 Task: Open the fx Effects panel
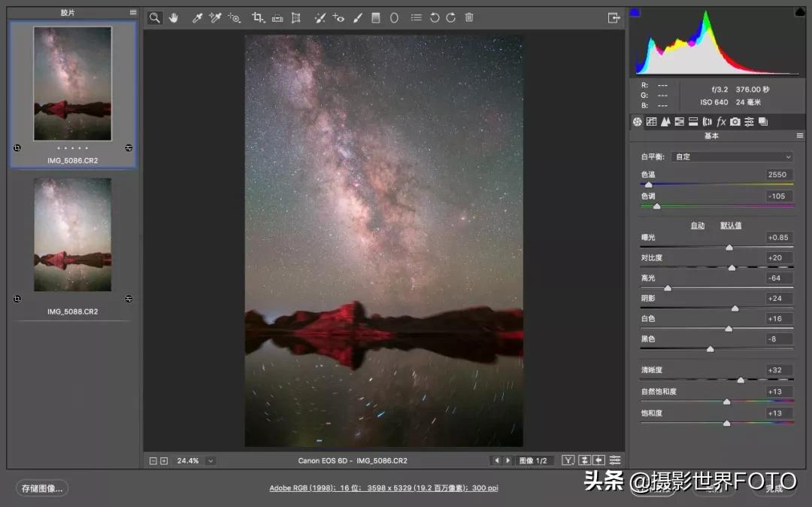721,121
